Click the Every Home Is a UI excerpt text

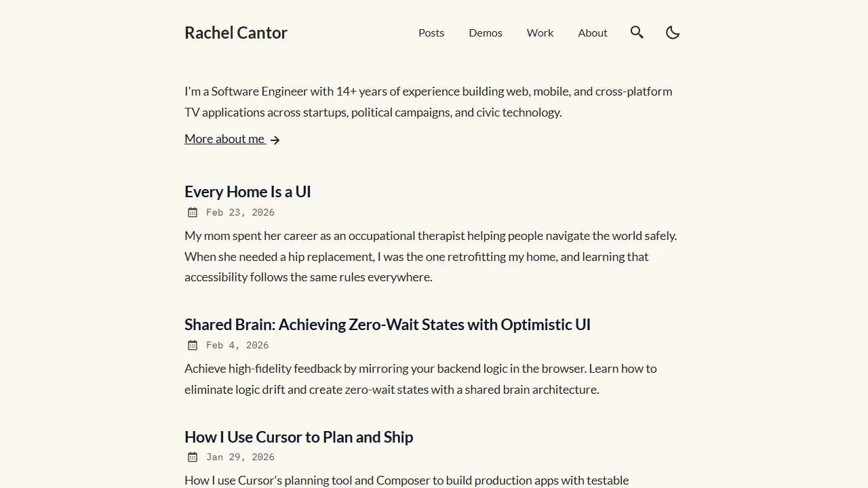[x=431, y=256]
